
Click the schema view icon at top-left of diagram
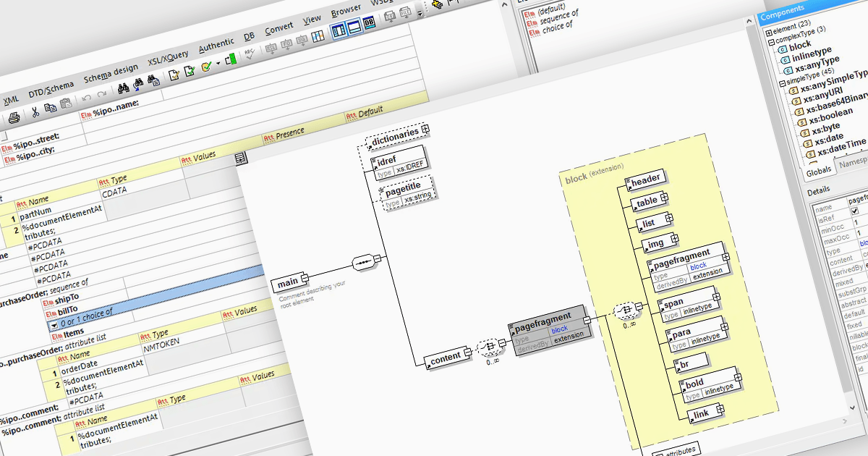[x=239, y=157]
